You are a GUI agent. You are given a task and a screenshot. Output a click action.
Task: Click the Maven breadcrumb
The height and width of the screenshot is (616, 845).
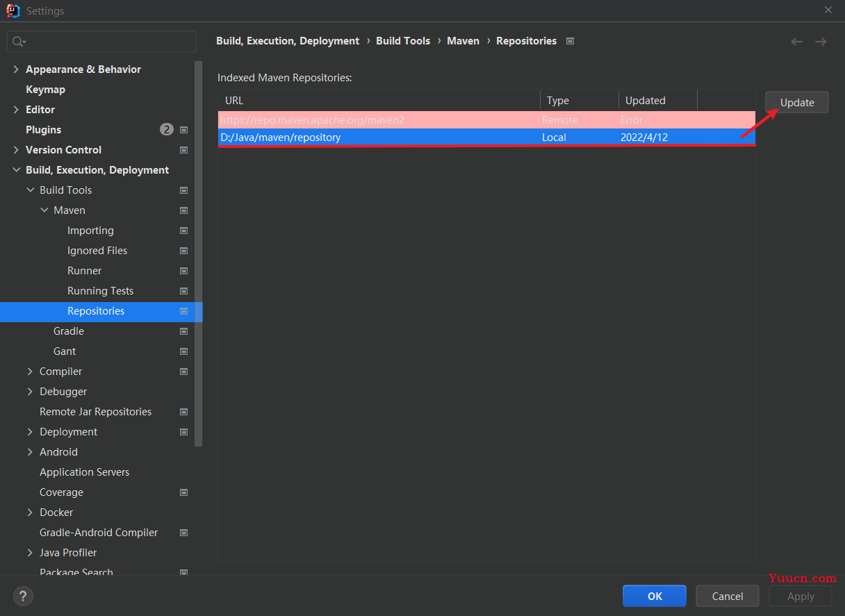[463, 41]
